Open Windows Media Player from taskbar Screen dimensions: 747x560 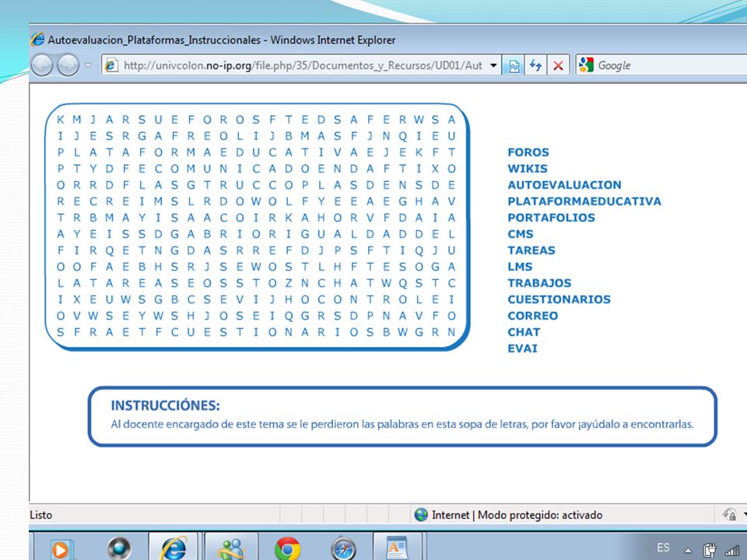61,549
